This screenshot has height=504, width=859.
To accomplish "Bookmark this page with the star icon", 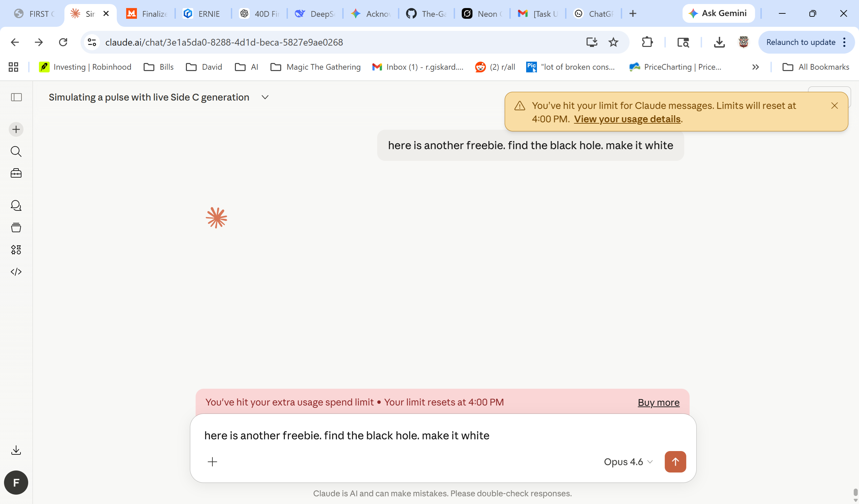I will [x=613, y=42].
